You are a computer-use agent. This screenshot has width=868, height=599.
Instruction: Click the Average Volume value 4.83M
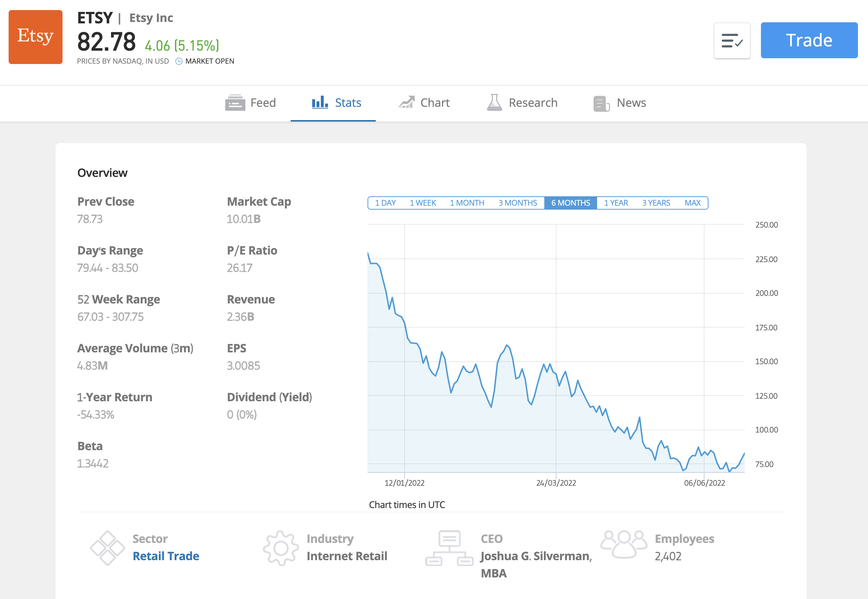[92, 366]
